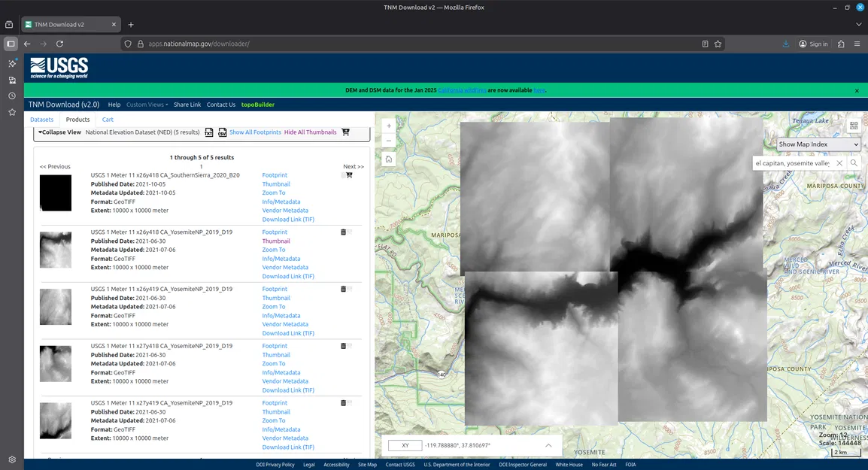Open the Show Map Index dropdown
868x470 pixels.
tap(818, 144)
